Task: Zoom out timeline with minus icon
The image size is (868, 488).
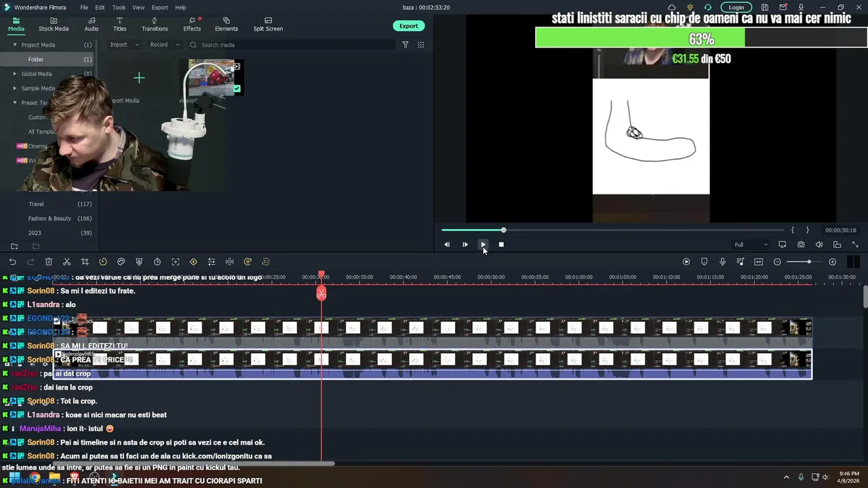Action: [777, 262]
